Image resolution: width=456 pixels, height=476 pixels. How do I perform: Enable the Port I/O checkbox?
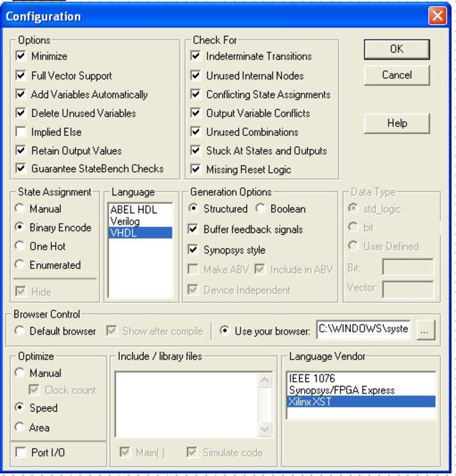(21, 453)
